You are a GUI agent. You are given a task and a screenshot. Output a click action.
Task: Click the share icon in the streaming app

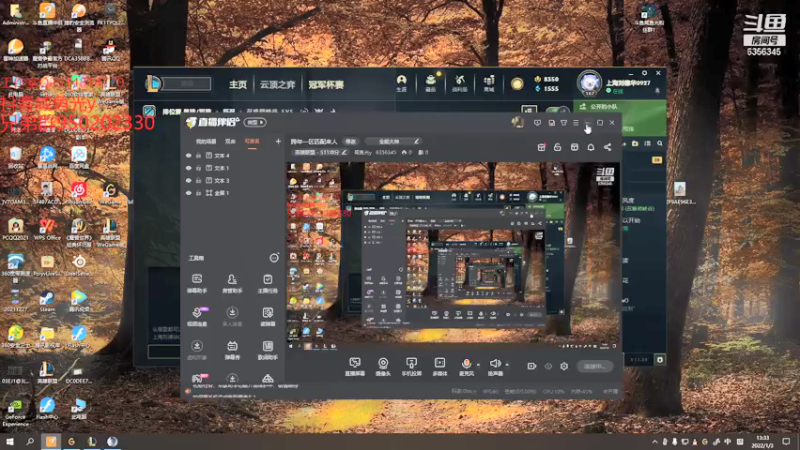tap(607, 147)
